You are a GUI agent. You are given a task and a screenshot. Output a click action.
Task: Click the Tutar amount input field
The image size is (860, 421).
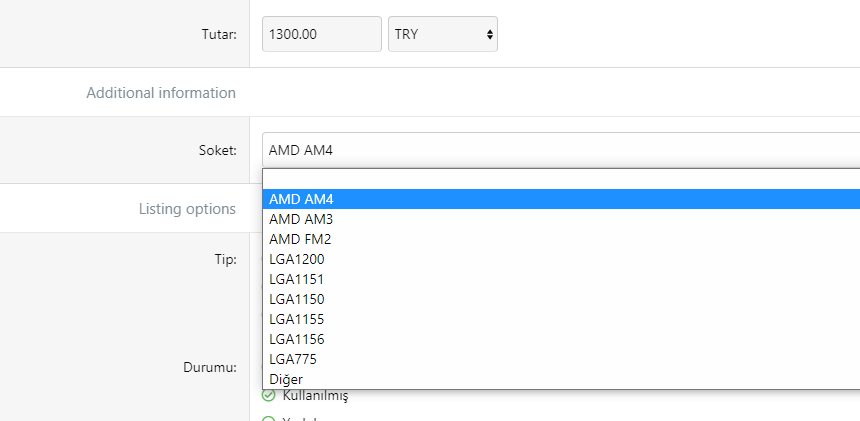(x=321, y=34)
